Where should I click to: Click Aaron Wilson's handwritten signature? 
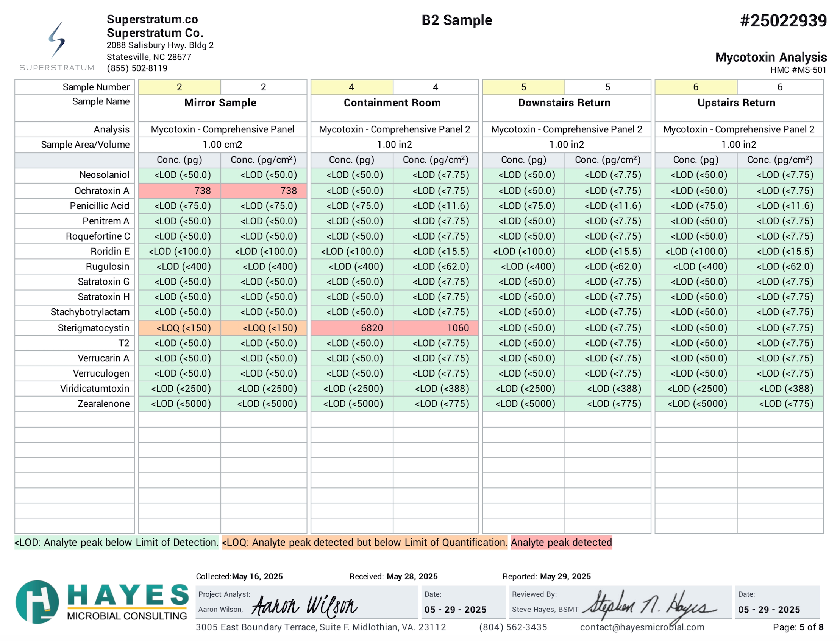(304, 605)
